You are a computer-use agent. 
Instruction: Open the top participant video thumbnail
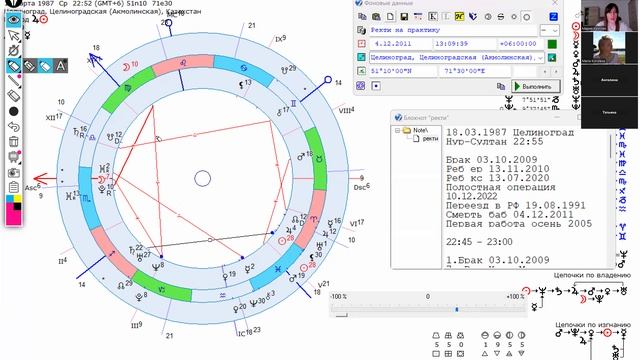(609, 16)
